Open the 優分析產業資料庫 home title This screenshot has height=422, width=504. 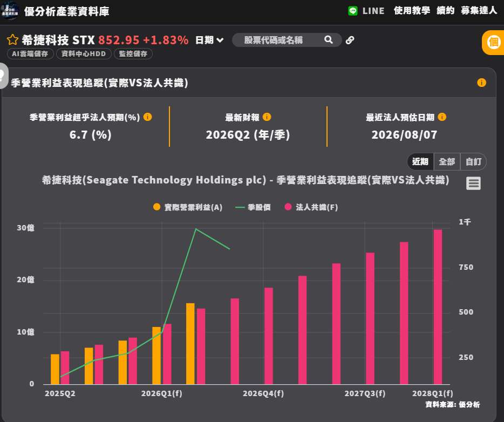(x=66, y=11)
